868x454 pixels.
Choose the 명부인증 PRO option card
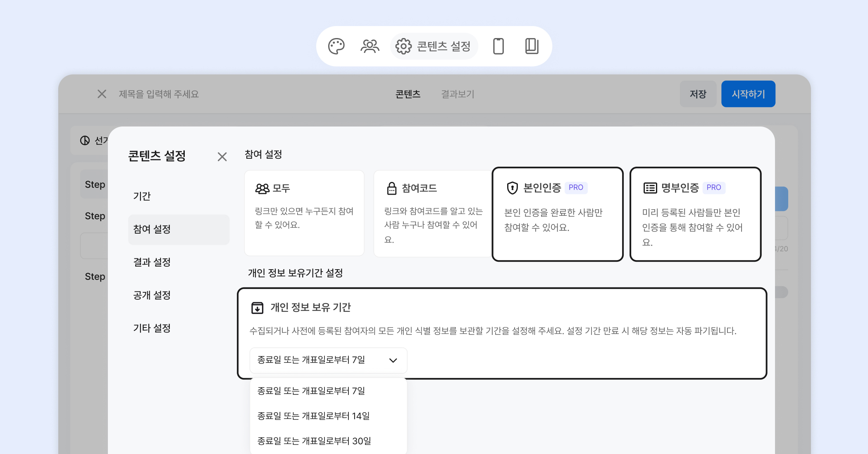695,214
